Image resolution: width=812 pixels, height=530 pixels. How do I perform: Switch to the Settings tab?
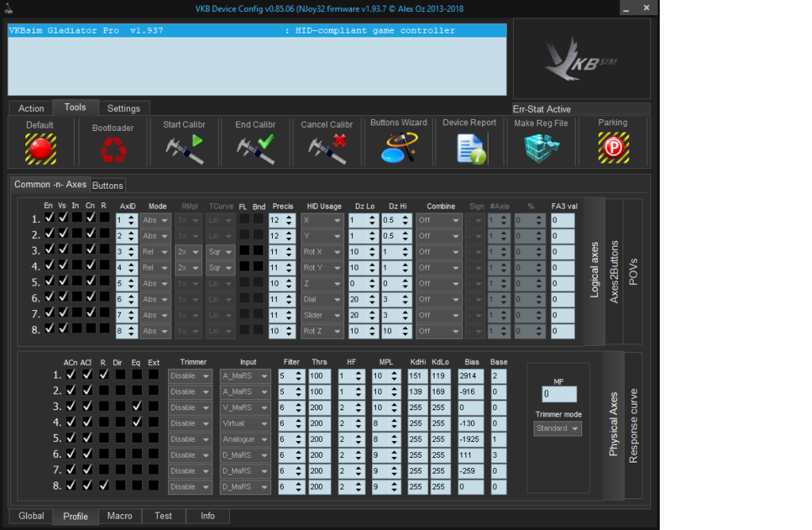(124, 108)
